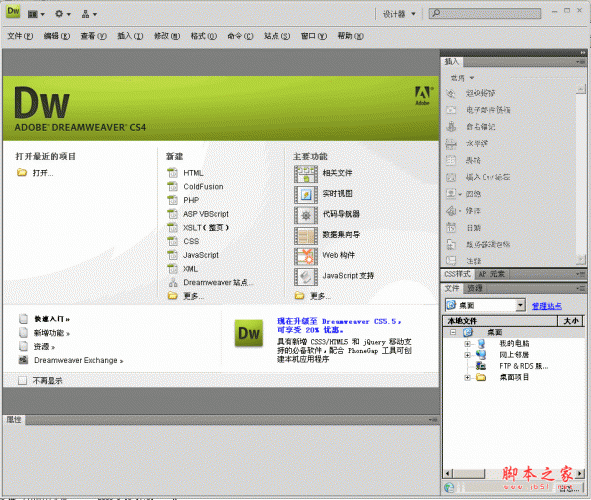Open the 设计器 workspace switcher dropdown
This screenshot has height=500, width=591.
point(399,14)
